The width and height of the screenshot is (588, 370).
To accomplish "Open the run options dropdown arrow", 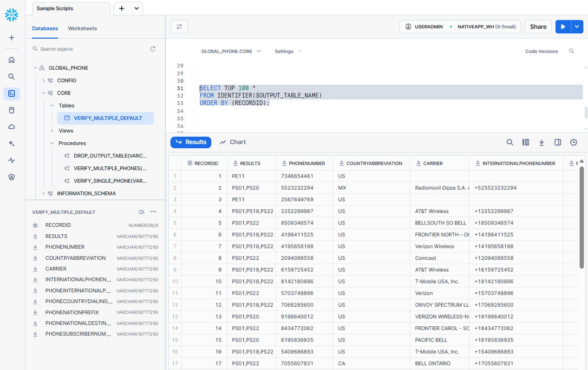I will [x=577, y=27].
